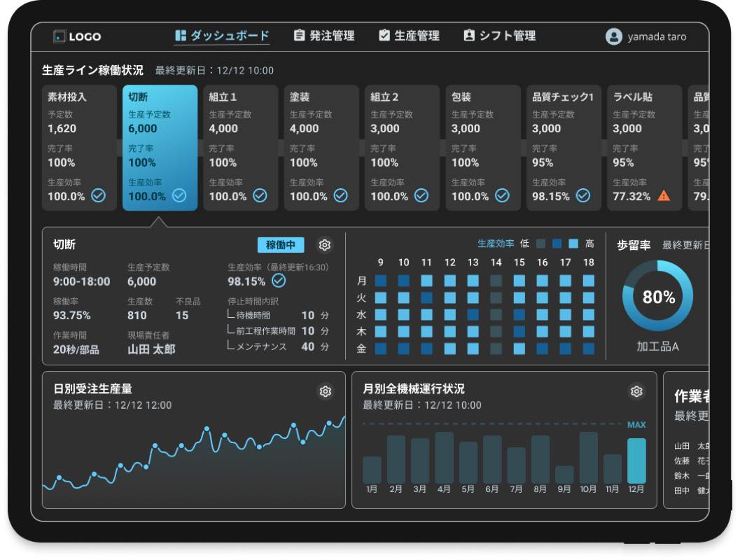Viewport: 740px width, 560px height.
Task: Click the 稼働中 status button
Action: click(281, 245)
